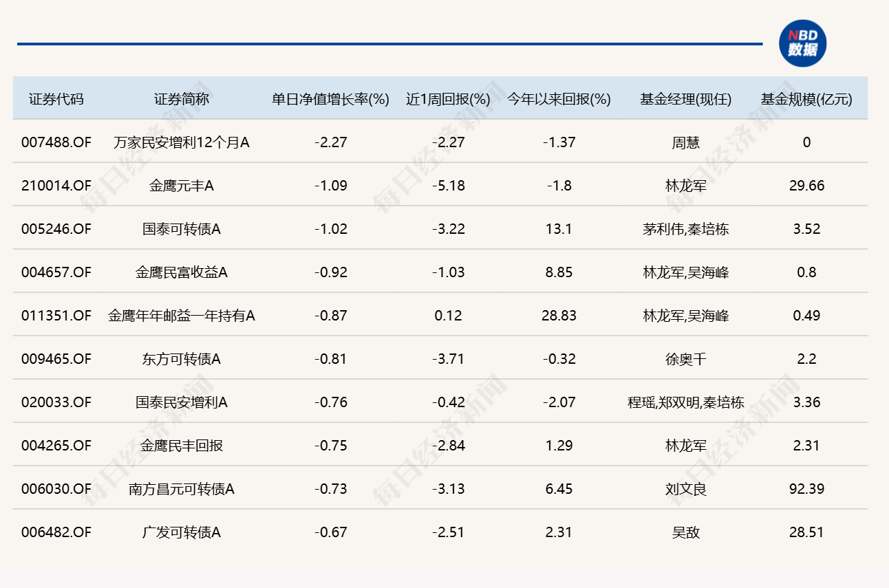Click fund size value 92.39

coord(806,489)
